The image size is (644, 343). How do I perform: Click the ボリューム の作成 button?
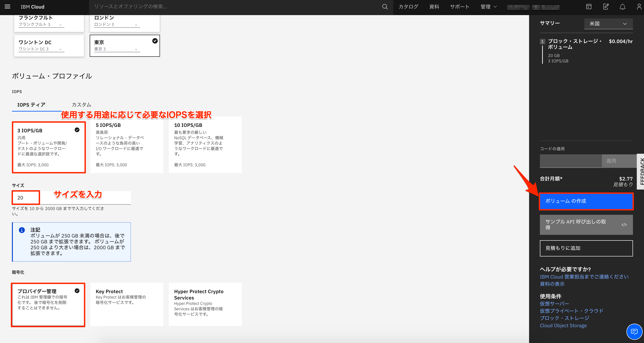pos(586,201)
